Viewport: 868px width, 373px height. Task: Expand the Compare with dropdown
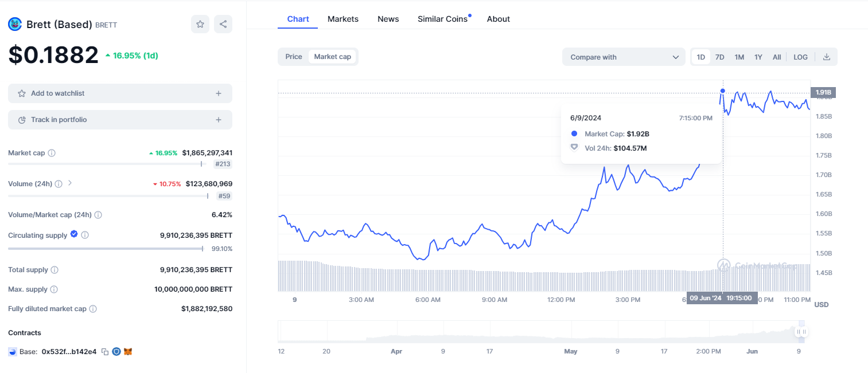coord(624,57)
